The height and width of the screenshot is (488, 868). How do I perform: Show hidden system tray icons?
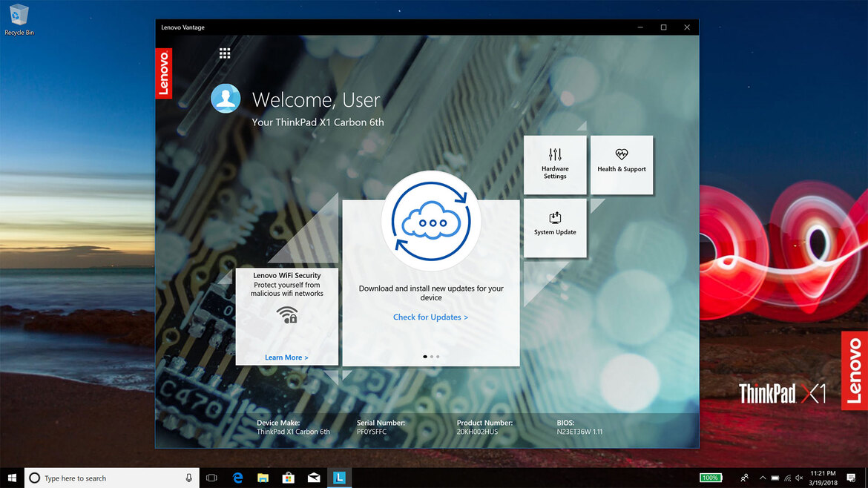(x=763, y=478)
